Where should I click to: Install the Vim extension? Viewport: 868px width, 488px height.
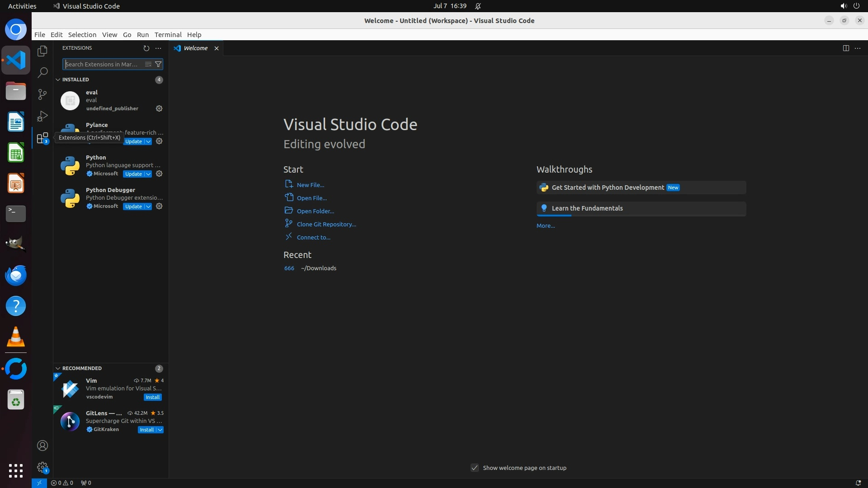pos(152,397)
